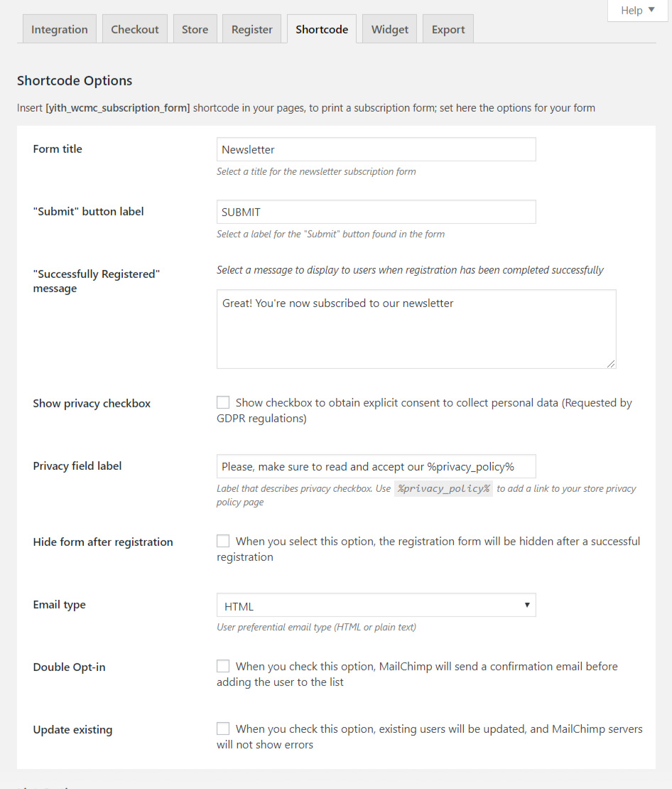
Task: Go to the Register tab
Action: 252,29
